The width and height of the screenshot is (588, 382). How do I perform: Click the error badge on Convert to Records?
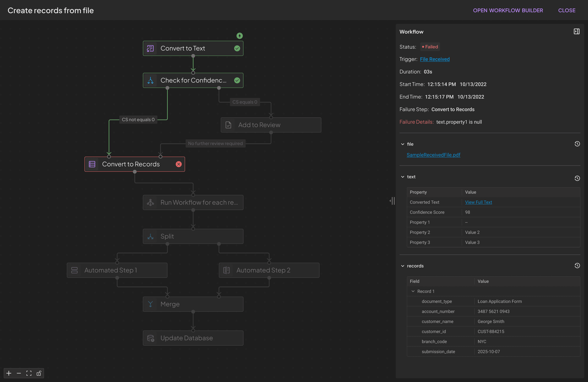179,164
